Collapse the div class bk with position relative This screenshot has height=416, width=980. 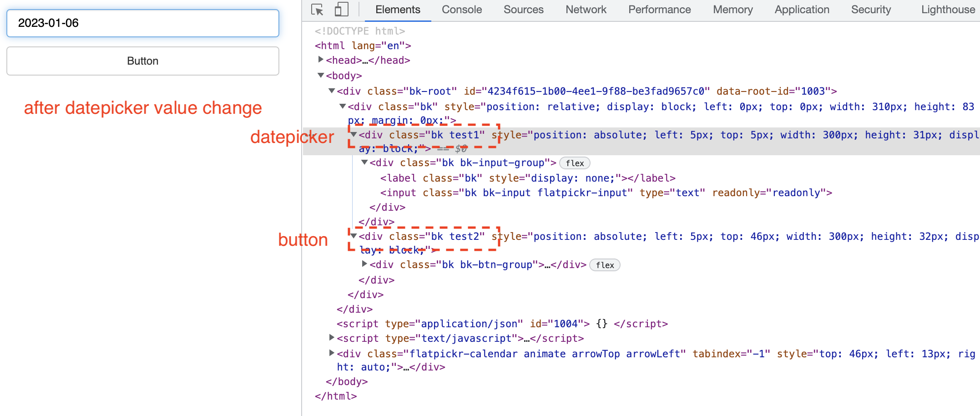pos(343,106)
